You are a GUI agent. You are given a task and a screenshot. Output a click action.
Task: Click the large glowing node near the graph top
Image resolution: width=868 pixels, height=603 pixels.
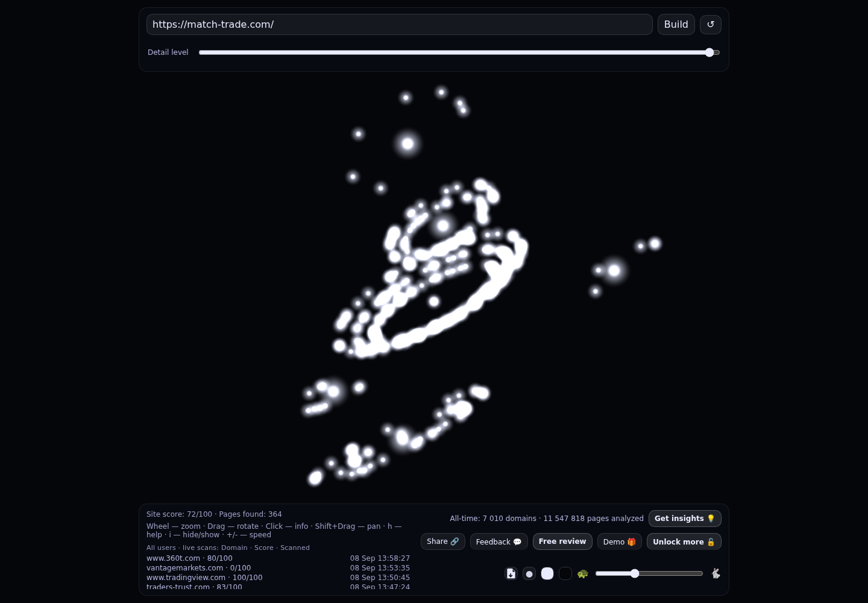coord(407,144)
